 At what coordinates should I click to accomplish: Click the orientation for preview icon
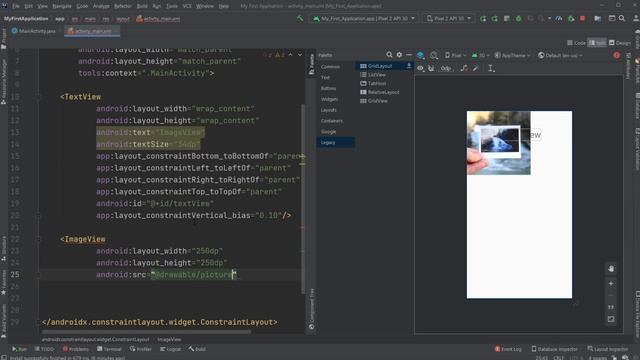click(433, 55)
